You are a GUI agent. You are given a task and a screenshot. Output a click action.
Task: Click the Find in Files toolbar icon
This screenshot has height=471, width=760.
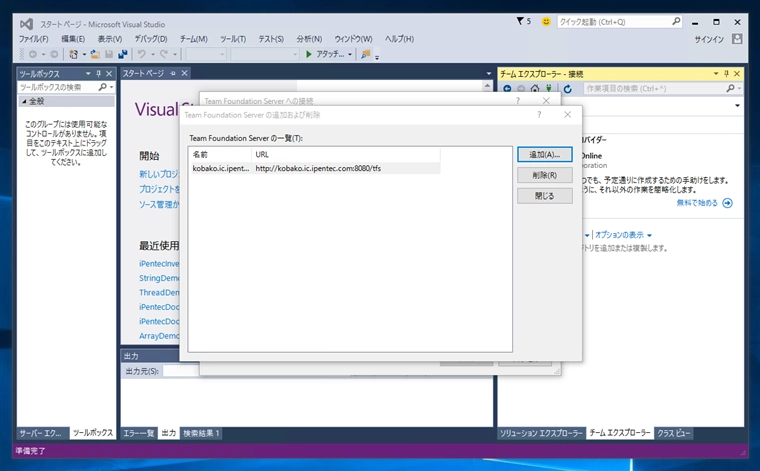365,54
